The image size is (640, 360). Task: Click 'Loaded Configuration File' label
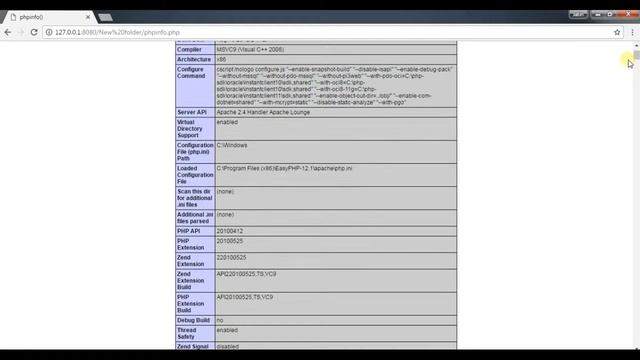(x=195, y=175)
